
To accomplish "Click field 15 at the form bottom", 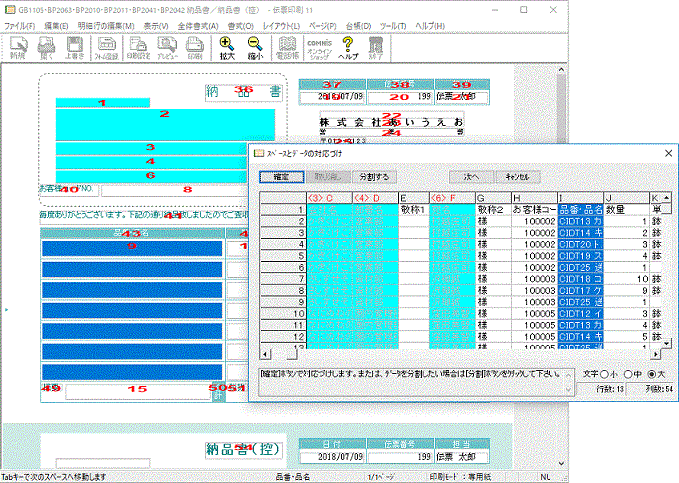I will point(139,392).
